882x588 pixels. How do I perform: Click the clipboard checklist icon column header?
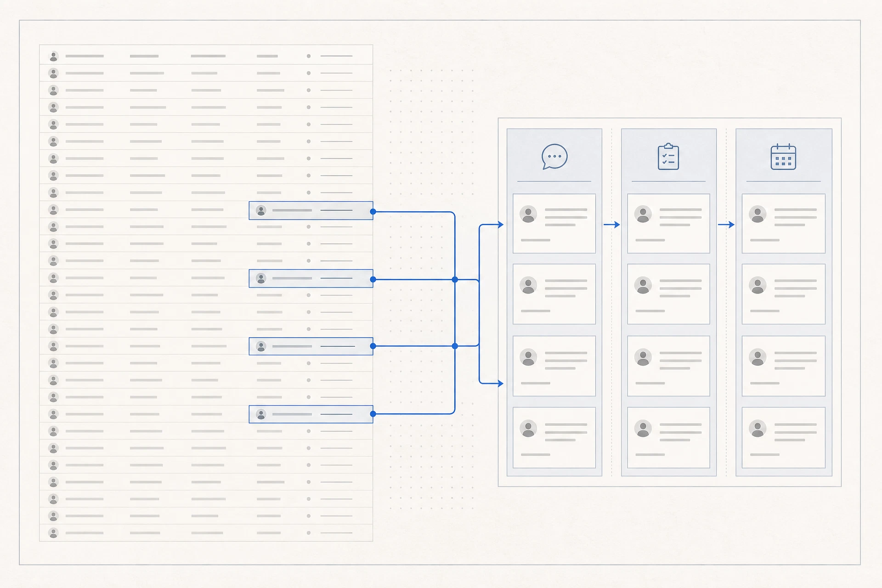pos(668,157)
